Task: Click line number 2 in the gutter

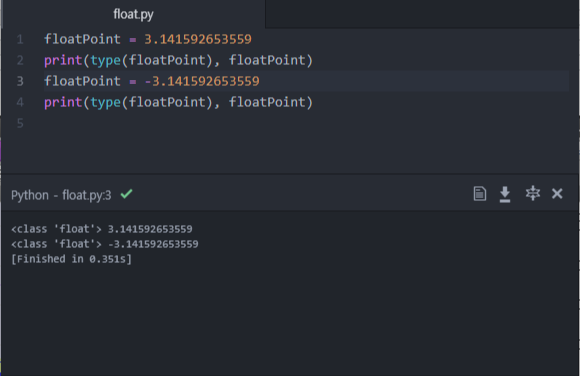Action: (x=20, y=60)
